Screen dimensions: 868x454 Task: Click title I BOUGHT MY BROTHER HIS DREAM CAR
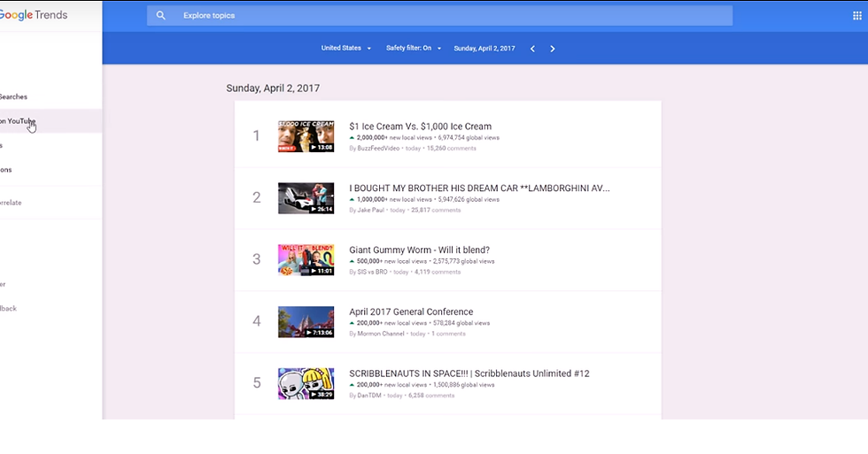[479, 188]
